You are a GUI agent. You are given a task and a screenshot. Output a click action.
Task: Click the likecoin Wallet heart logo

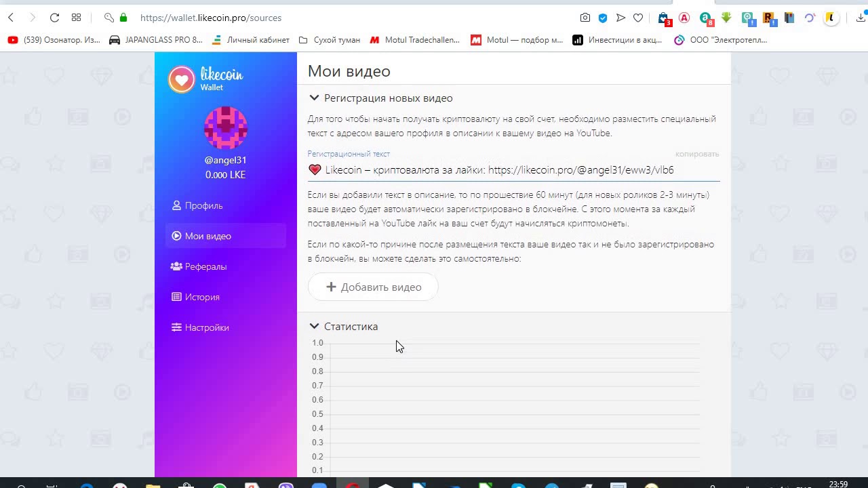[x=182, y=79]
